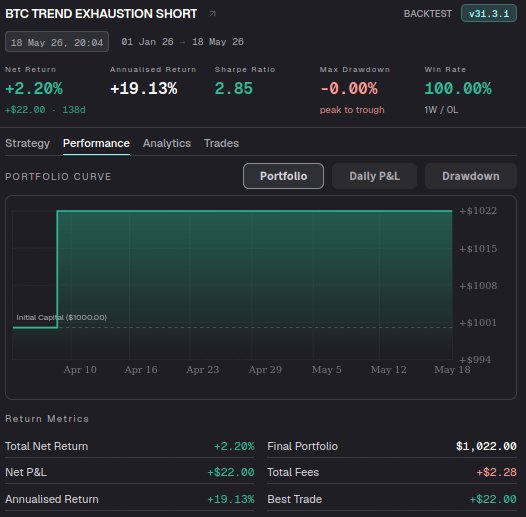Click the Total Net Return row value +2.20%
526x517 pixels.
[x=234, y=447]
